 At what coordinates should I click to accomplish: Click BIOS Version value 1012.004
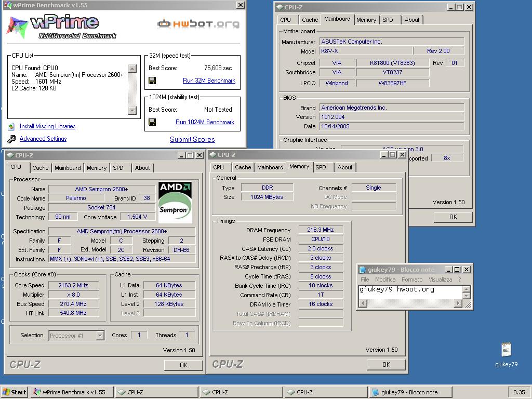[x=392, y=117]
